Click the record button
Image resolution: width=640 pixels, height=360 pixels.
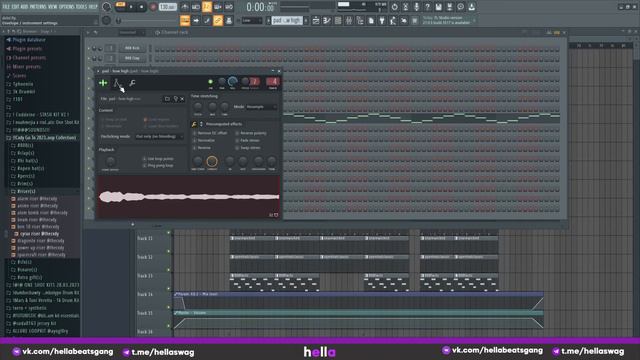point(153,7)
